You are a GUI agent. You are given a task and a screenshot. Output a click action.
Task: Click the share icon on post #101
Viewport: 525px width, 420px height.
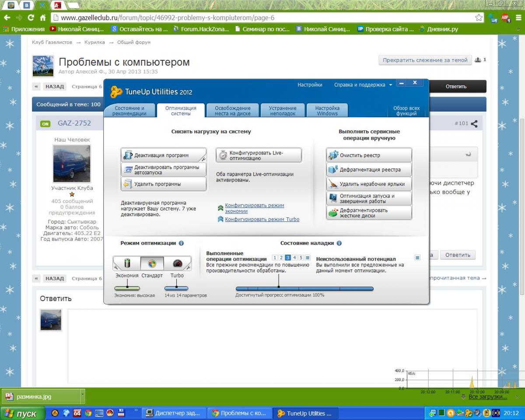(474, 124)
